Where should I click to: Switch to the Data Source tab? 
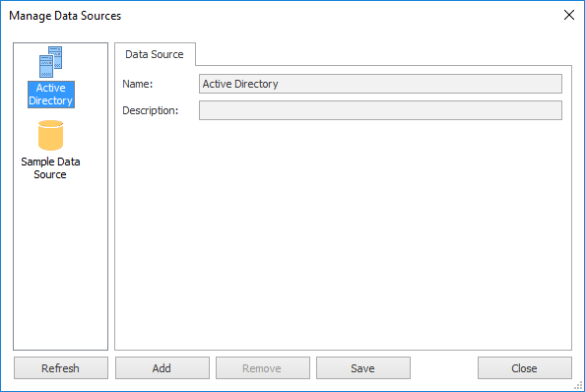[155, 54]
